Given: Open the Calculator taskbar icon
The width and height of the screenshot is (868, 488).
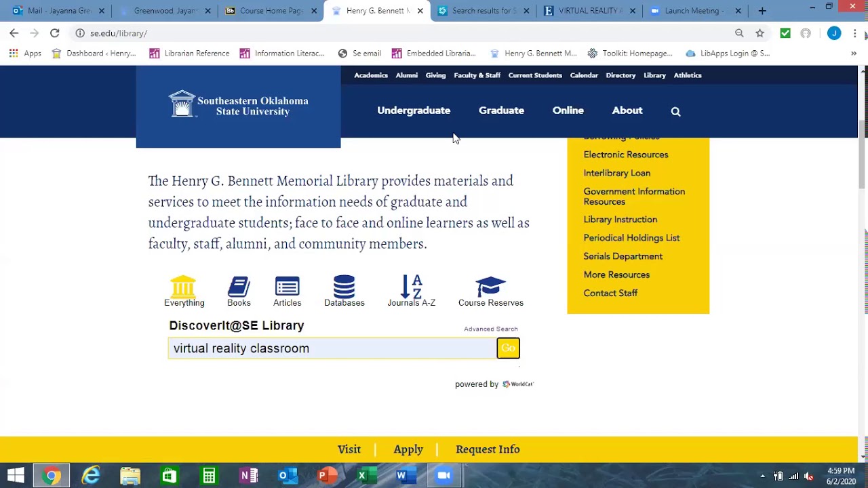Looking at the screenshot, I should click(209, 476).
